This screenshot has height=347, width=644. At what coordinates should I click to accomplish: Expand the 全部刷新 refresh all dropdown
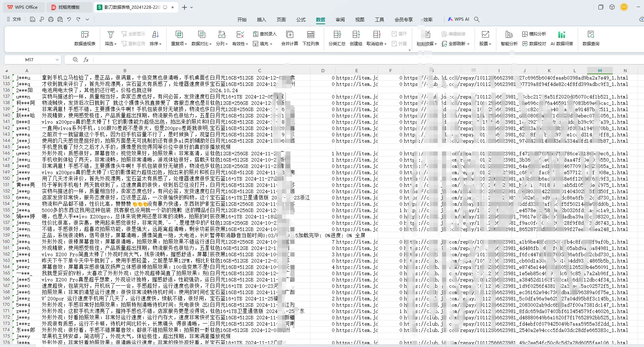[x=456, y=44]
